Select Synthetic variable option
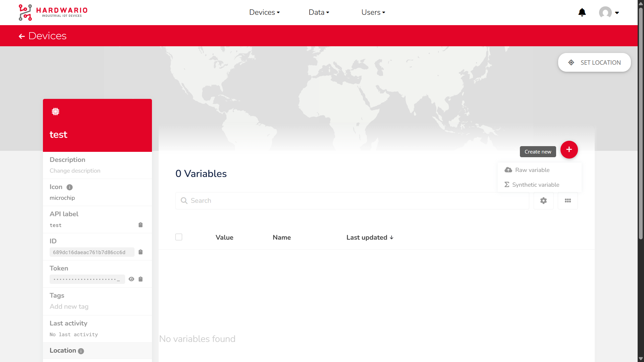This screenshot has width=644, height=362. pos(535,185)
